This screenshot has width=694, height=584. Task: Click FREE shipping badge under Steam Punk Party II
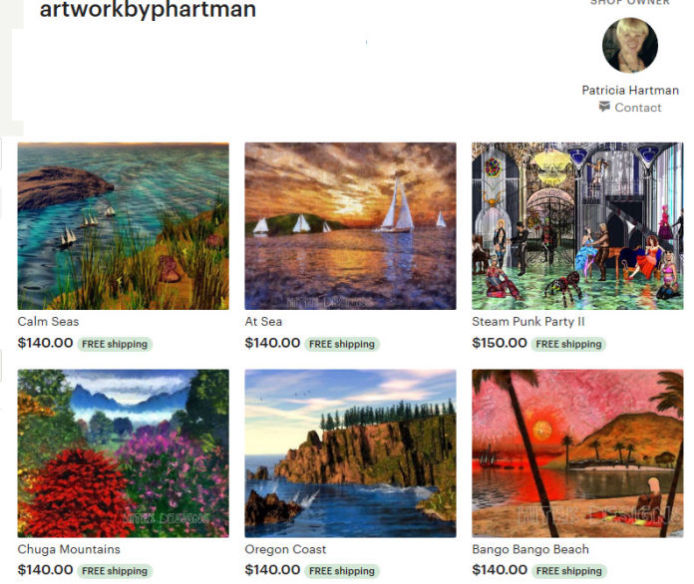tap(569, 344)
